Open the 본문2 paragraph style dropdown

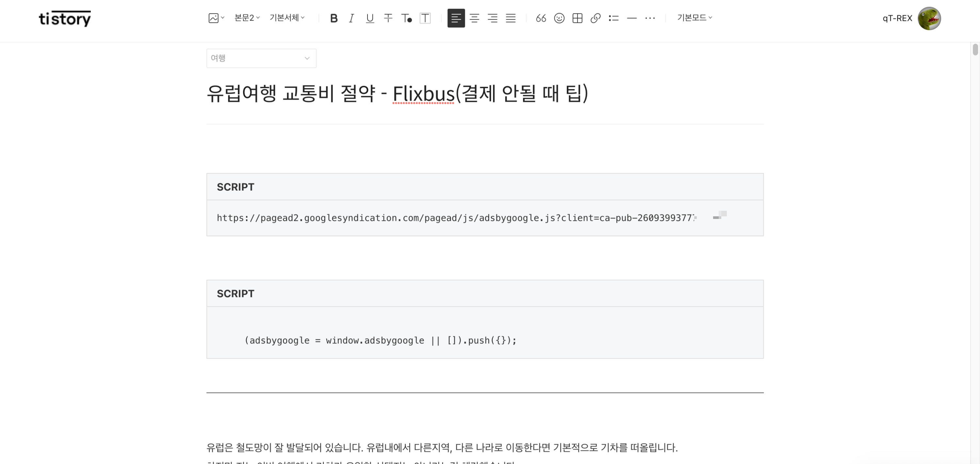246,18
